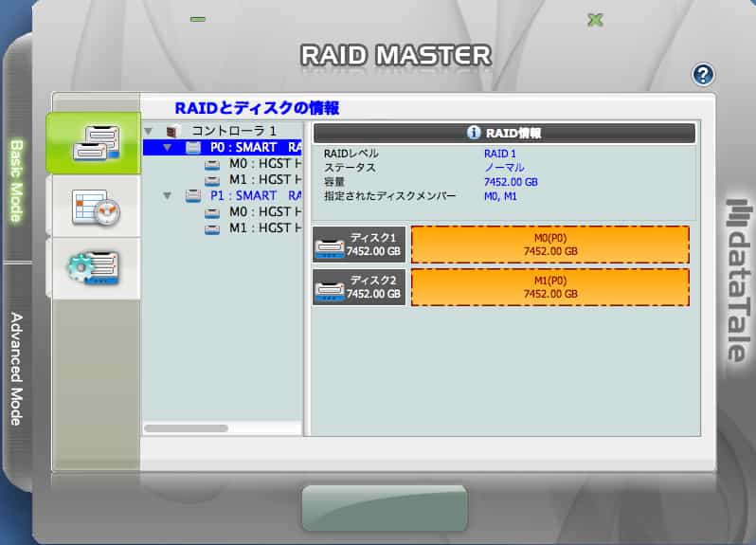
Task: Click the P0 RAID volume drive icon
Action: [x=193, y=148]
